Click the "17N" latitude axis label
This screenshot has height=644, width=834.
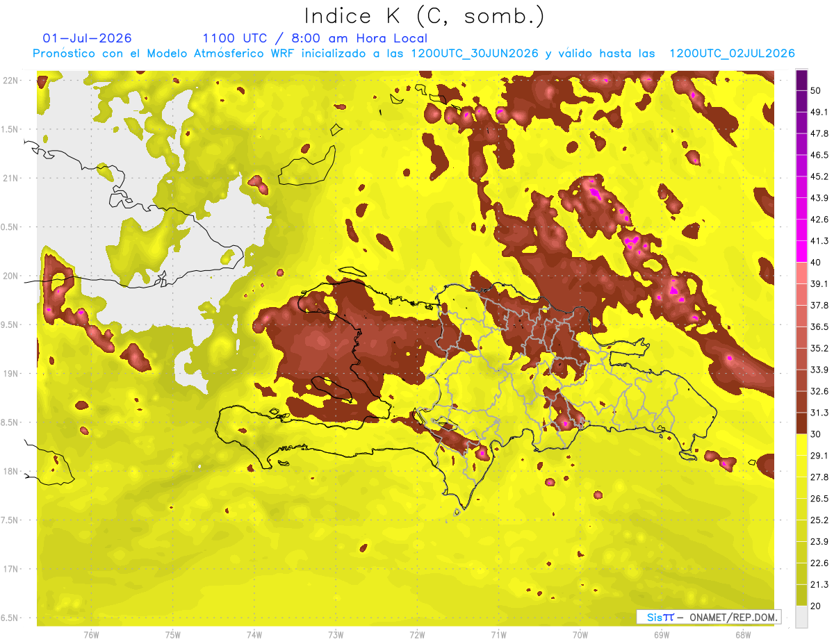pos(12,569)
